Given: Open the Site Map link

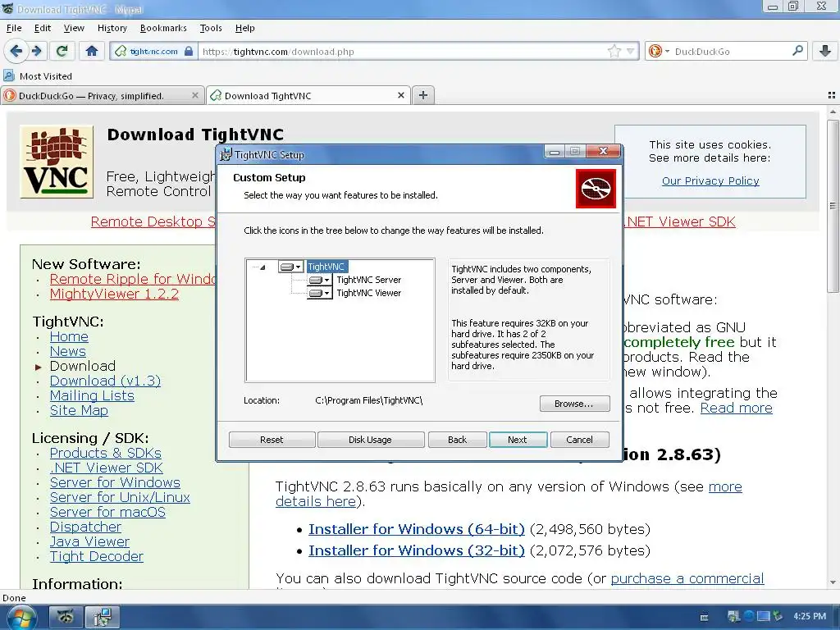Looking at the screenshot, I should coord(79,410).
